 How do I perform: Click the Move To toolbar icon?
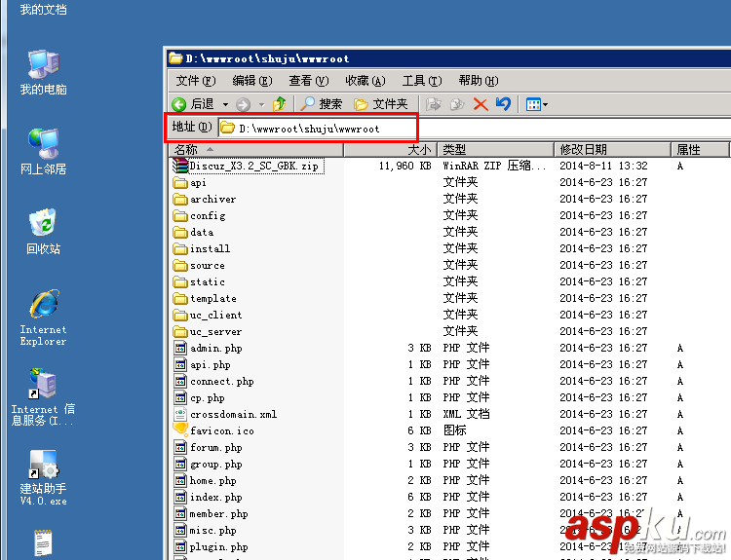434,104
